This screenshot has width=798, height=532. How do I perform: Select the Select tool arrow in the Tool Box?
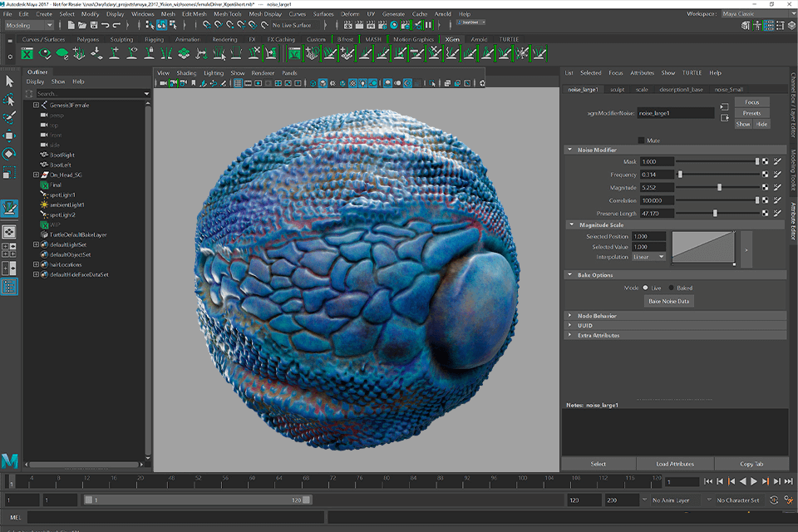9,81
